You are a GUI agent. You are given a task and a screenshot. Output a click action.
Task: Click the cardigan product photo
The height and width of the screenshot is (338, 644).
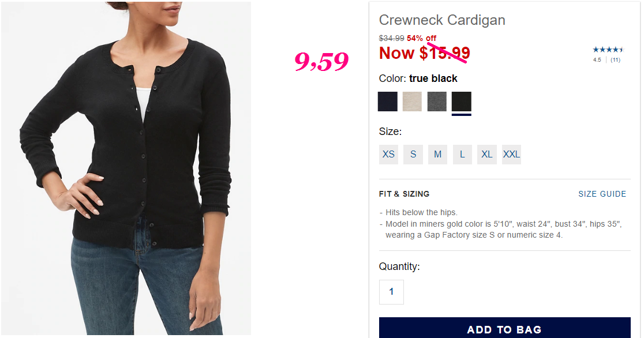click(x=126, y=168)
